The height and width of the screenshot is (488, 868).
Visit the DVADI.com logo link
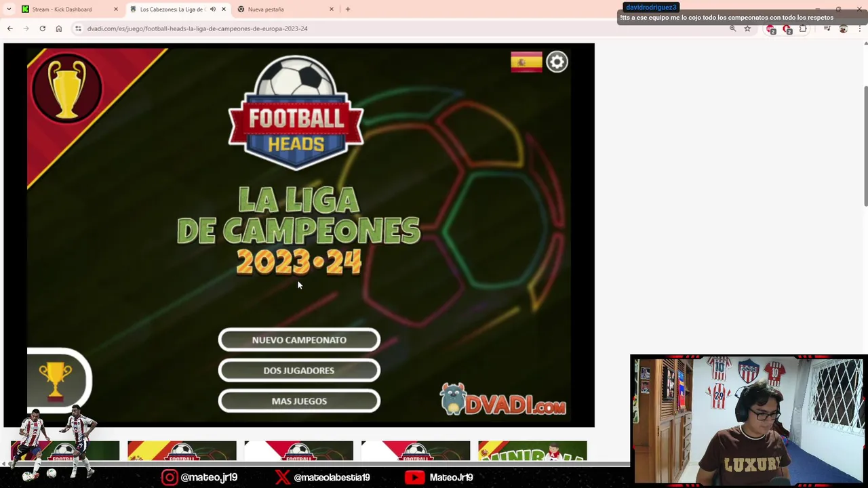(x=502, y=400)
